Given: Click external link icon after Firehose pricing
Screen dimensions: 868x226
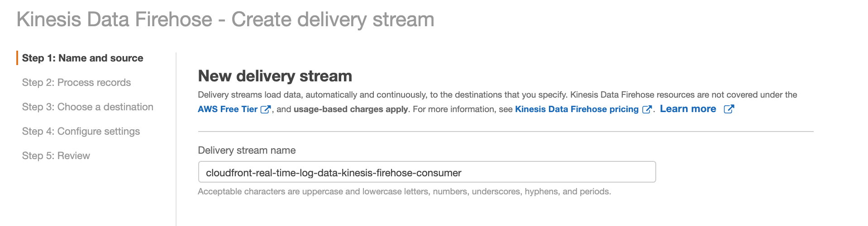Looking at the screenshot, I should 647,109.
